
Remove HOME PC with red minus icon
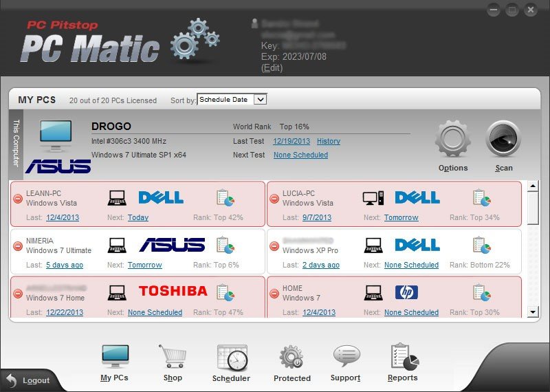pyautogui.click(x=274, y=294)
